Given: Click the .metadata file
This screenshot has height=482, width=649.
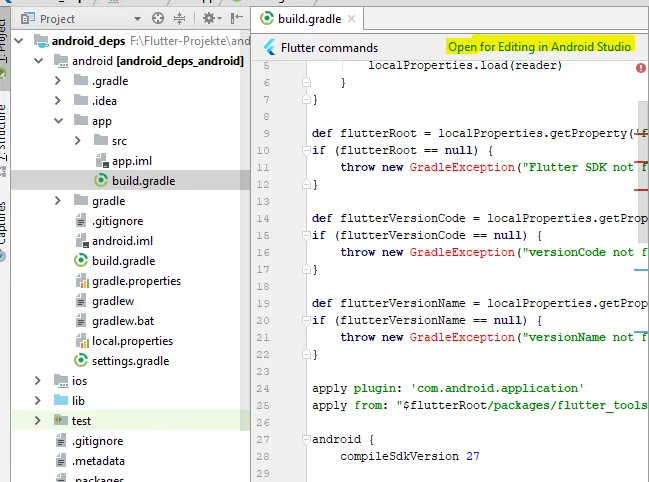Looking at the screenshot, I should pyautogui.click(x=98, y=461).
